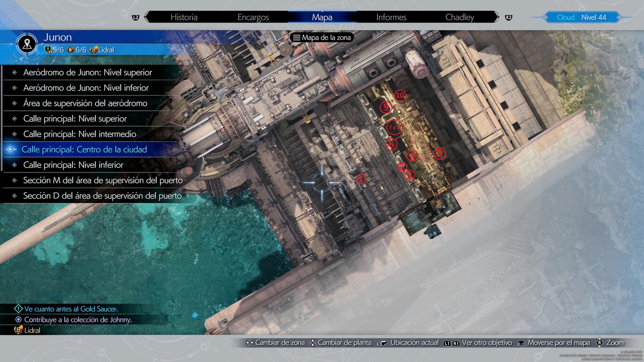Select the Johnny collection quest objective

(78, 320)
